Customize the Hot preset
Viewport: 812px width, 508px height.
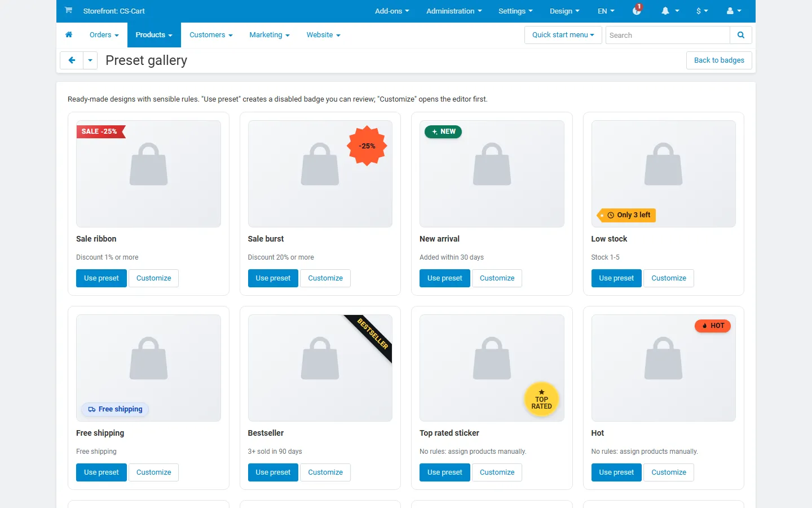pyautogui.click(x=669, y=472)
